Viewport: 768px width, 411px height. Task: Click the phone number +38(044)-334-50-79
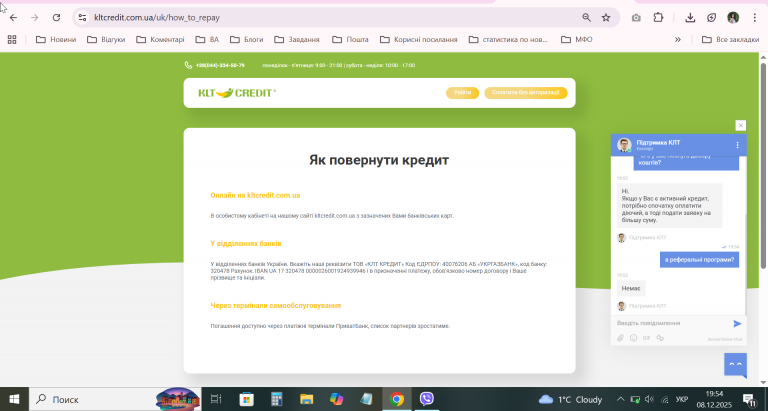point(220,65)
